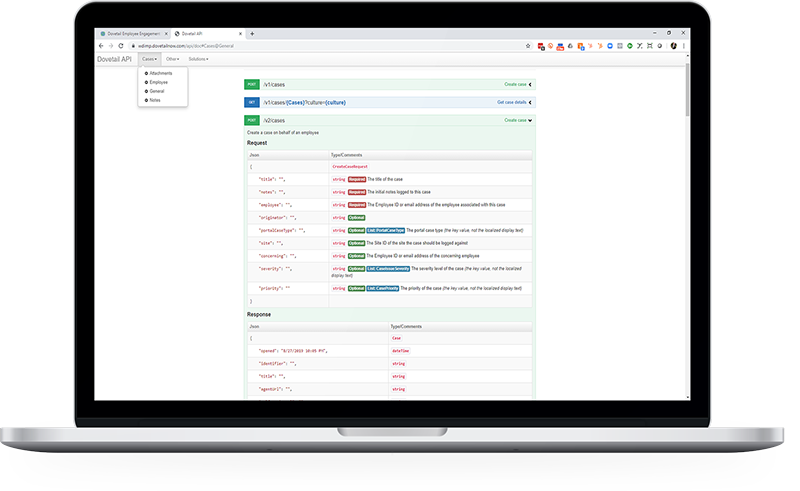Click the page vertical scrollbar thumb

click(x=688, y=90)
